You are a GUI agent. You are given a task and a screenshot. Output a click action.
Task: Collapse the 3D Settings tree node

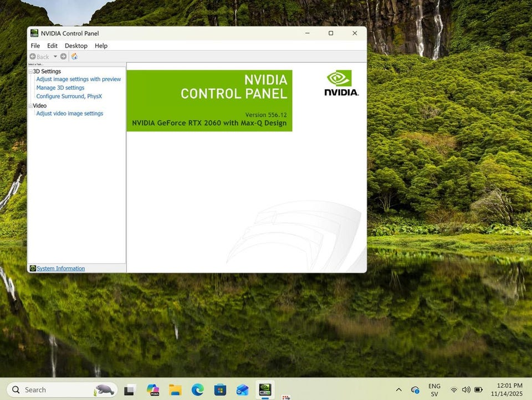click(30, 71)
